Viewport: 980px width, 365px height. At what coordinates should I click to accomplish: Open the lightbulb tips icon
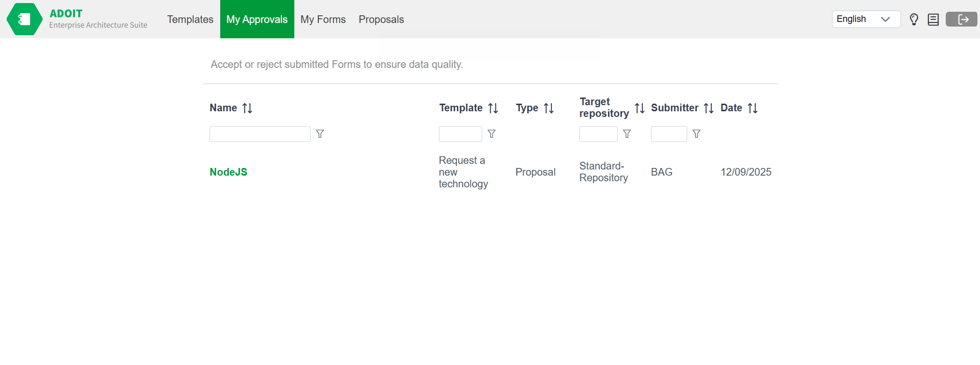pos(914,19)
